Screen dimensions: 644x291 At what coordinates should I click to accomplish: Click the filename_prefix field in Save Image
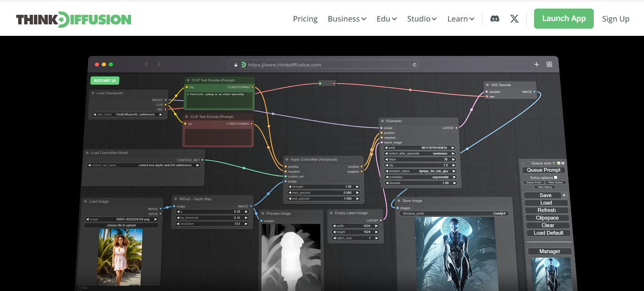click(x=454, y=214)
